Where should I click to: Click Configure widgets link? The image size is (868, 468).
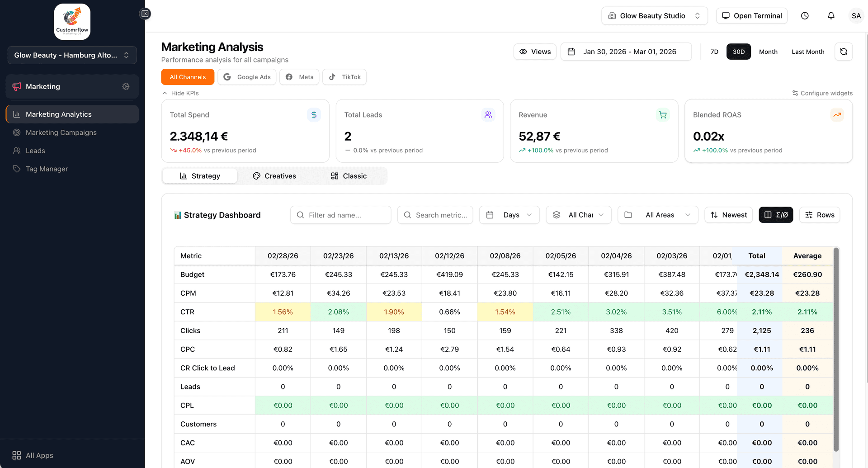click(822, 93)
